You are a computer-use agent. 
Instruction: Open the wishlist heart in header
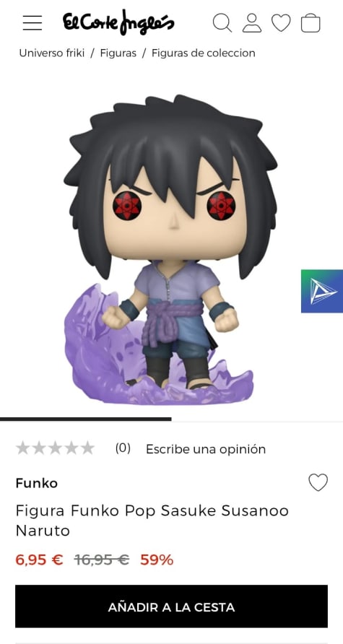tap(281, 22)
